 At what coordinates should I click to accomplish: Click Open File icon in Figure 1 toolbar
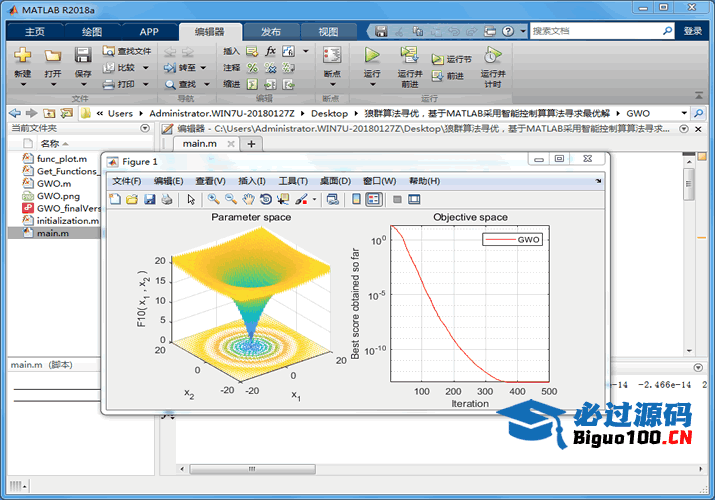click(x=132, y=199)
